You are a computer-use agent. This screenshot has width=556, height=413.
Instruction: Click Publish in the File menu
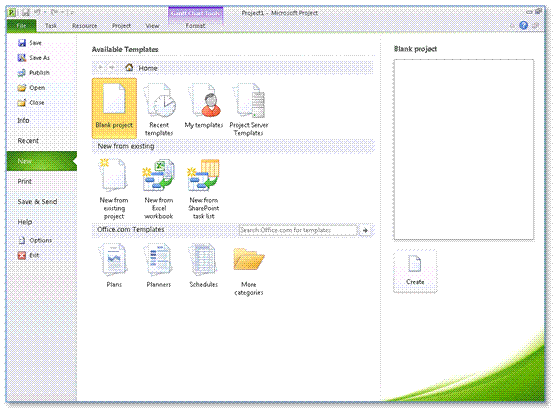coord(34,73)
